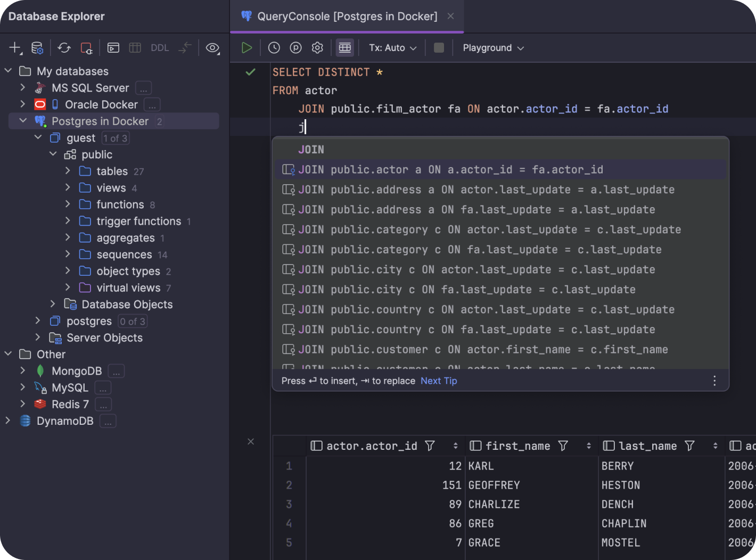Image resolution: width=756 pixels, height=560 pixels.
Task: Open the explain plan icon in console toolbar
Action: [295, 47]
